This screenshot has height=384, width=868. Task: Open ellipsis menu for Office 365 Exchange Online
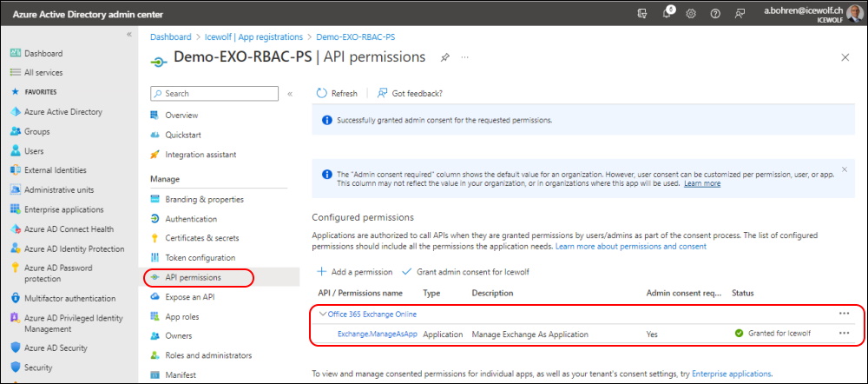click(x=844, y=314)
